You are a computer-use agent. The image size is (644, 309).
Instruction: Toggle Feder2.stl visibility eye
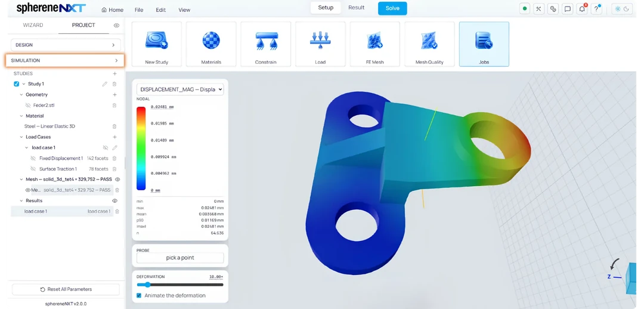(x=29, y=105)
